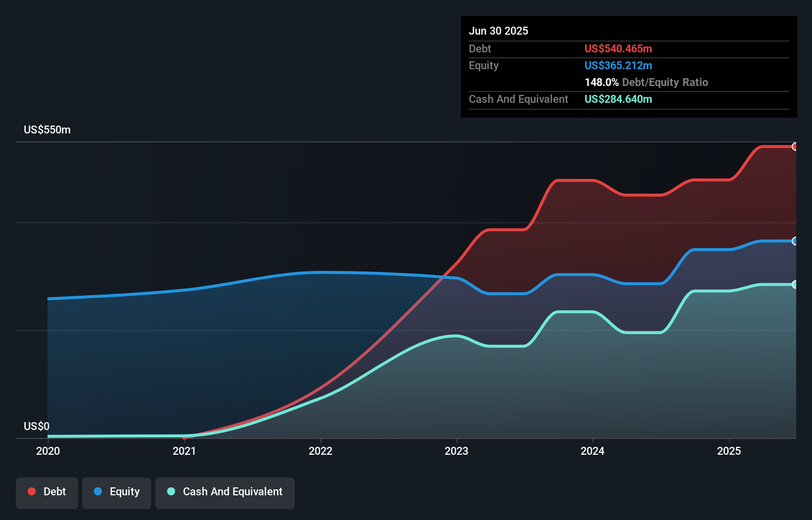The height and width of the screenshot is (520, 812).
Task: Select the 2022 axis label
Action: (x=321, y=451)
